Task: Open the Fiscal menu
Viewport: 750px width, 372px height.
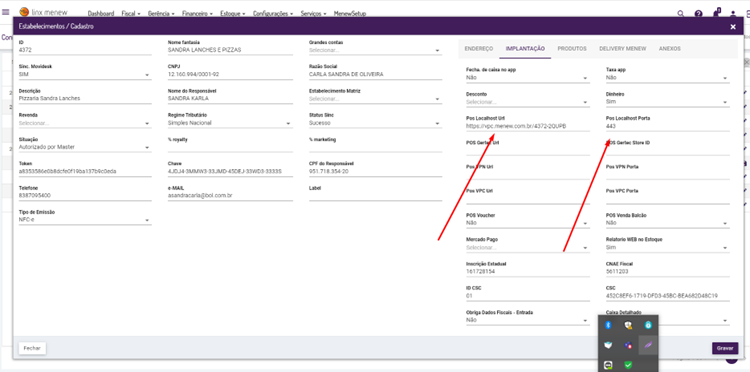Action: click(x=131, y=14)
